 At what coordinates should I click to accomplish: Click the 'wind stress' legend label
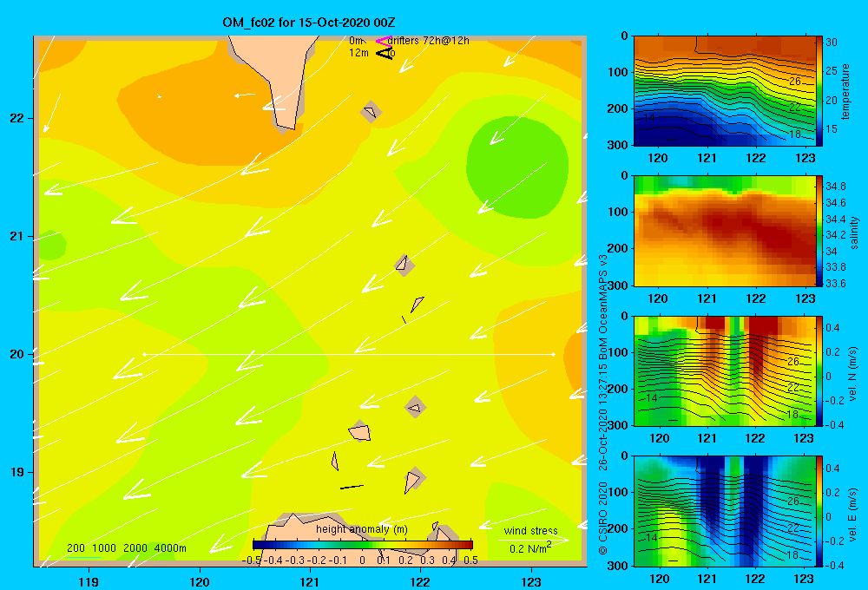point(530,530)
